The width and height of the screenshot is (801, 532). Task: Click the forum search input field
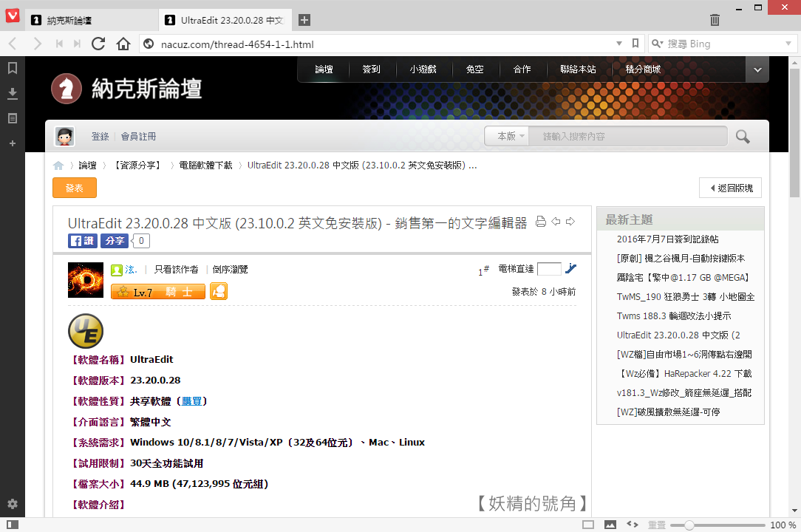628,137
